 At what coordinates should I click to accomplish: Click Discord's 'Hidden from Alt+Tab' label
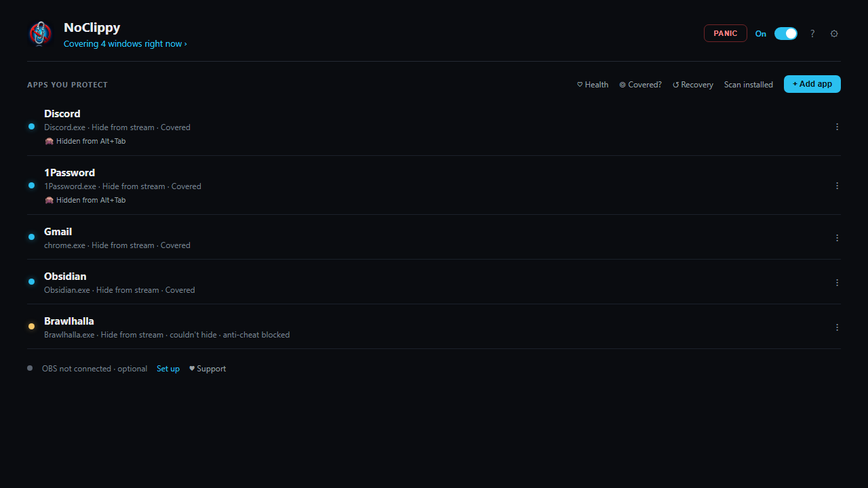pyautogui.click(x=85, y=142)
